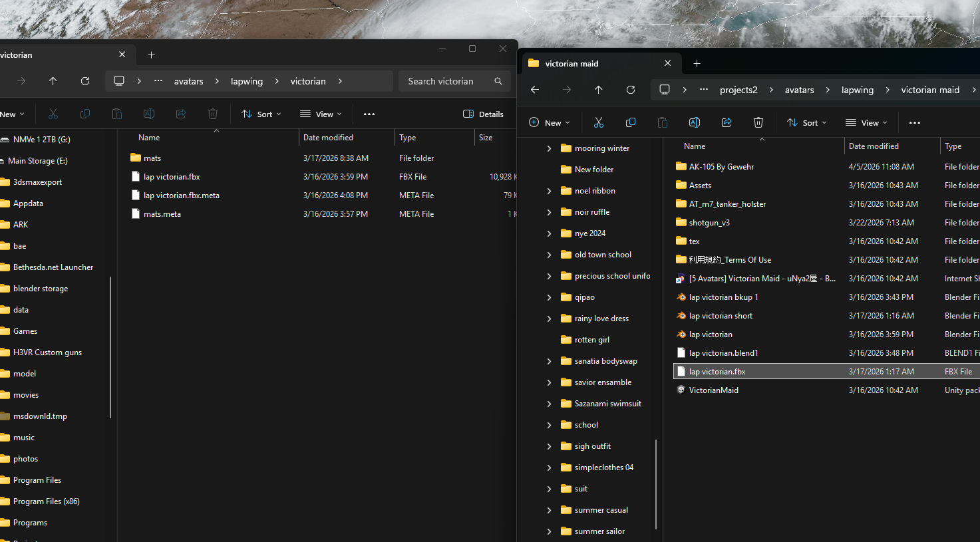Add a new tab beside victorian maid tab
The image size is (980, 542).
coord(697,64)
